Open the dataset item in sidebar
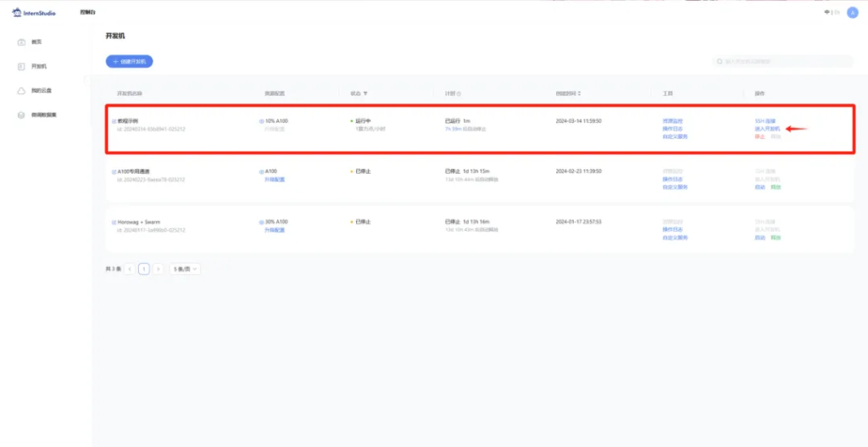The image size is (868, 447). tap(43, 115)
